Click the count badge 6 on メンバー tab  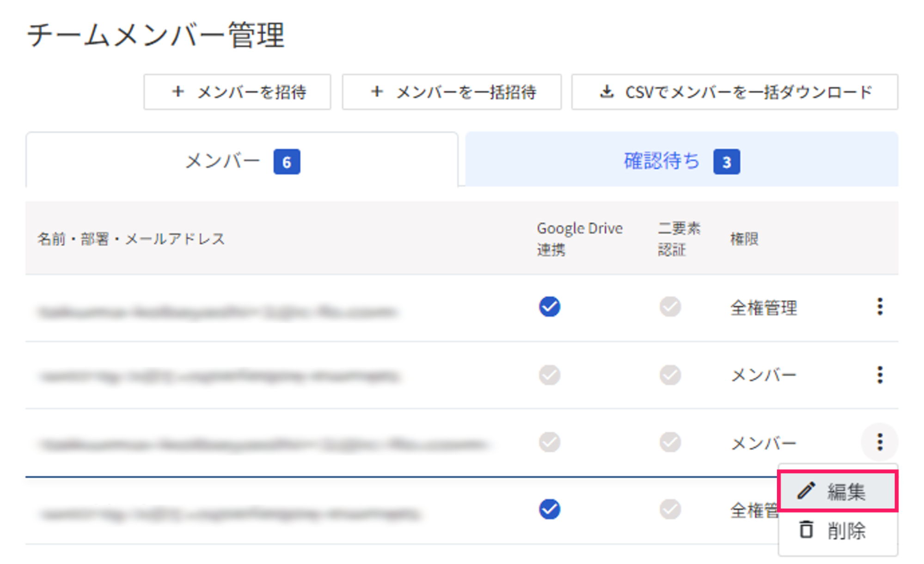(287, 162)
